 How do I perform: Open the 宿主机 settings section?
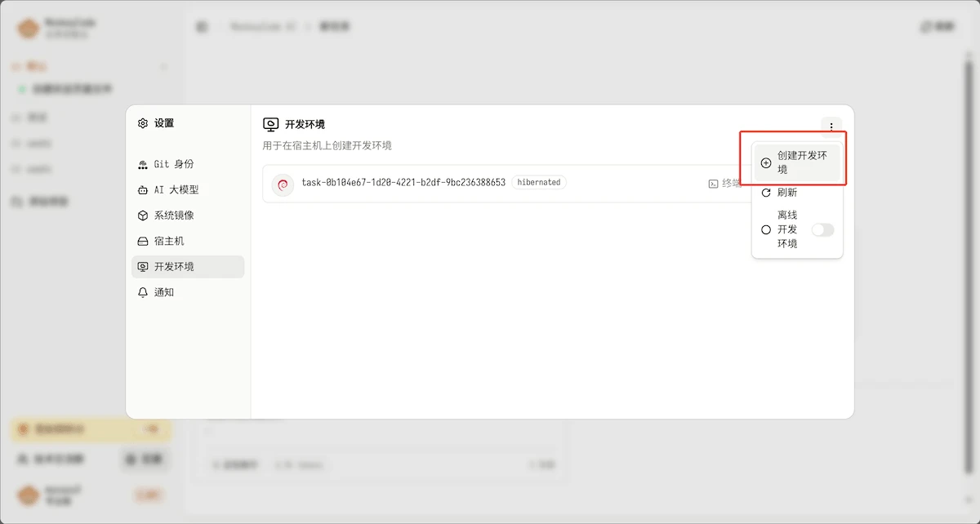pos(188,241)
